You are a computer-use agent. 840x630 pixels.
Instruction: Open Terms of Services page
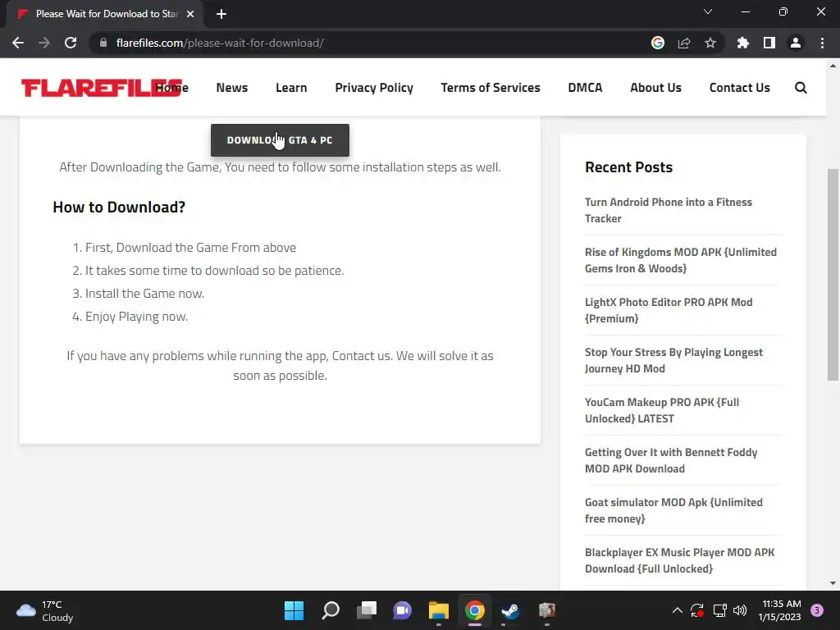[491, 87]
